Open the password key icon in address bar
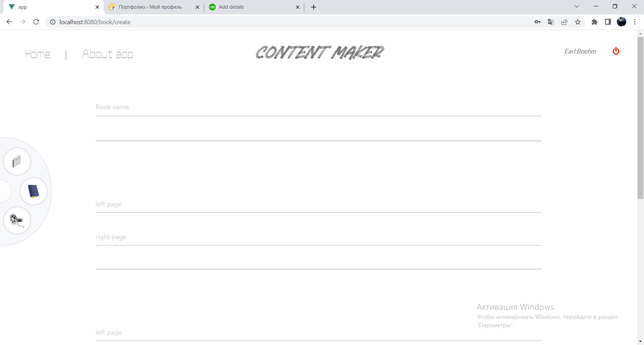The image size is (644, 345). point(537,22)
